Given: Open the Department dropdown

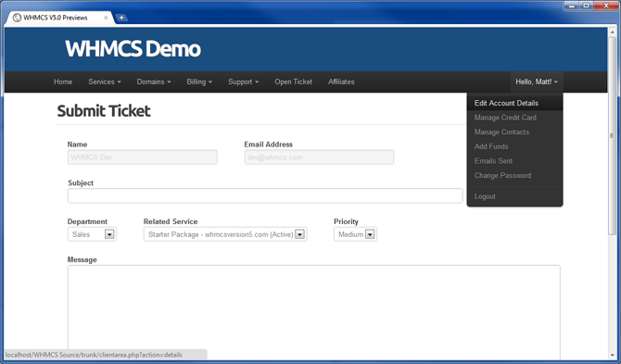Looking at the screenshot, I should point(92,234).
